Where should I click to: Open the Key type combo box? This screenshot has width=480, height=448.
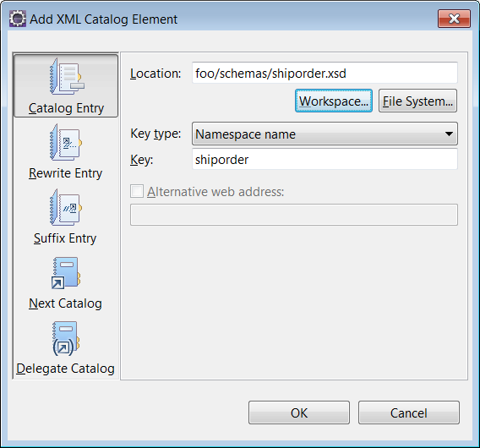[x=325, y=134]
